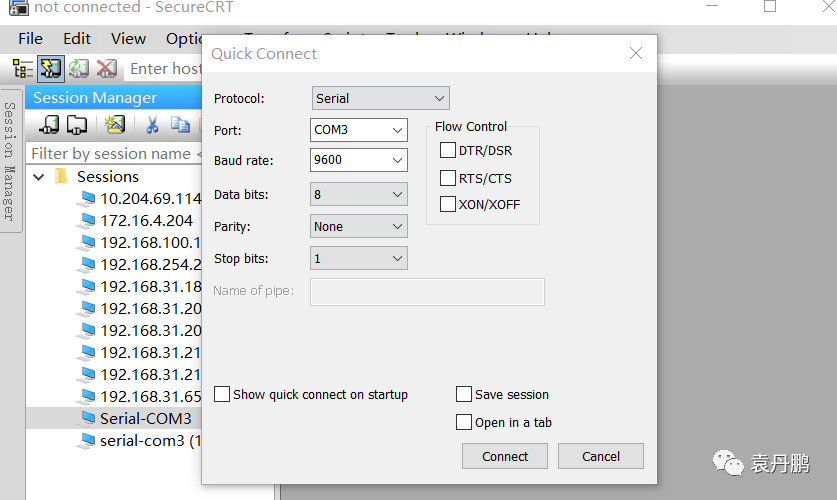Click the icon beside serial-com3 (1 session

click(86, 441)
